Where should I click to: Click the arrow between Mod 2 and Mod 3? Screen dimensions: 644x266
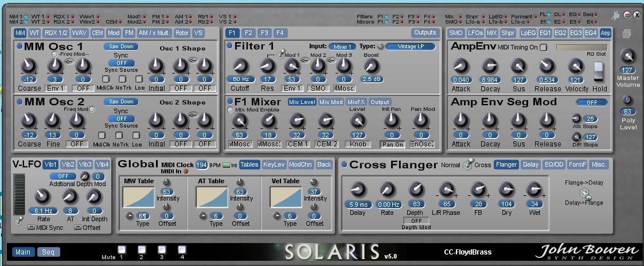click(x=330, y=61)
